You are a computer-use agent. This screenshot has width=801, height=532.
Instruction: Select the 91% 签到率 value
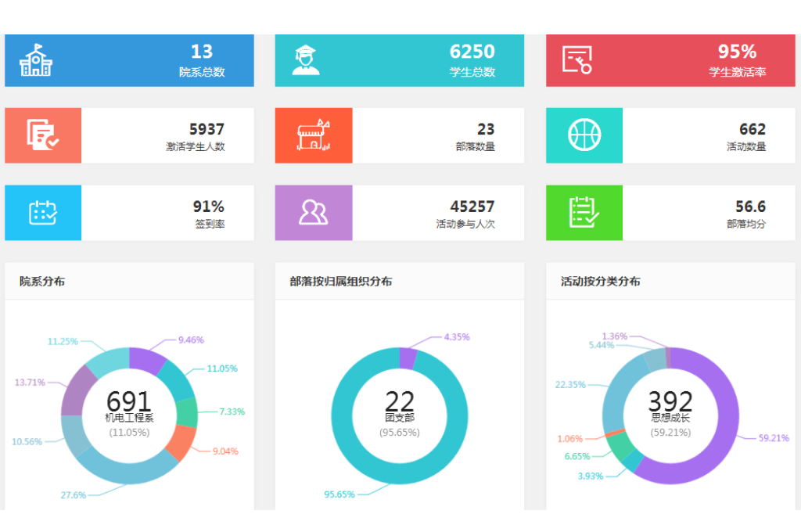(x=208, y=206)
